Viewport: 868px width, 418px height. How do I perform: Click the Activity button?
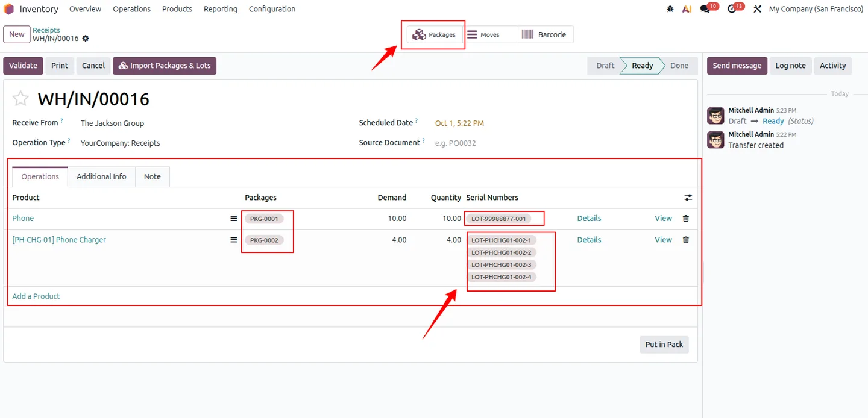pyautogui.click(x=832, y=66)
